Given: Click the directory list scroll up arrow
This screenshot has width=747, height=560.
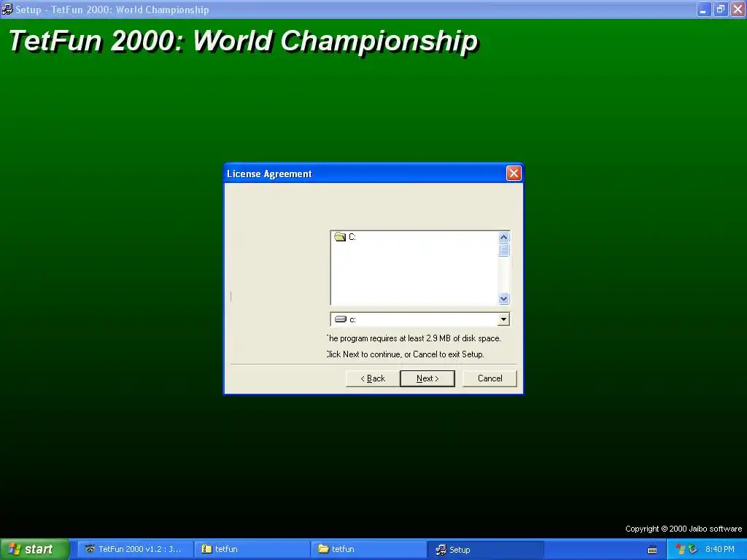Looking at the screenshot, I should (503, 237).
